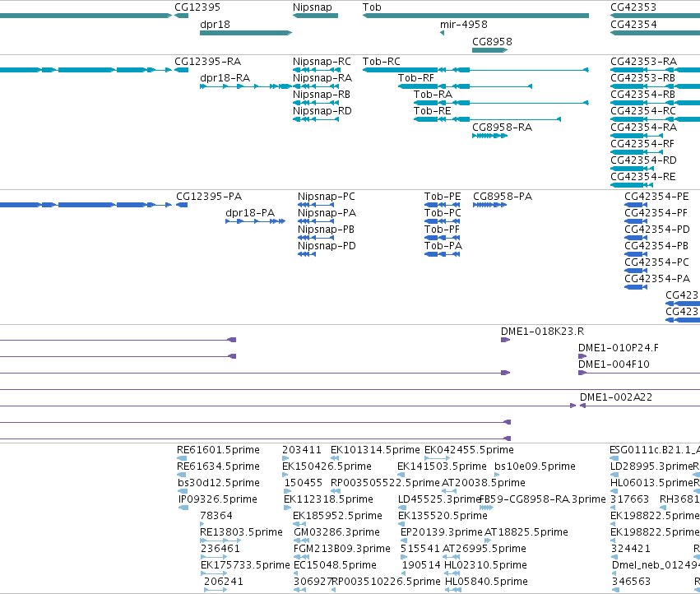Select the HL05840.5prime EST label
The height and width of the screenshot is (594, 700).
tap(487, 582)
